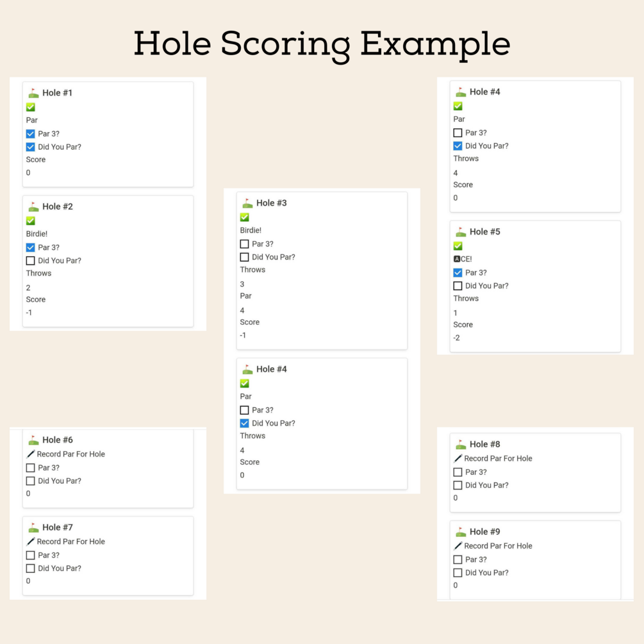Click the pencil icon in Hole #9 card

(x=458, y=546)
